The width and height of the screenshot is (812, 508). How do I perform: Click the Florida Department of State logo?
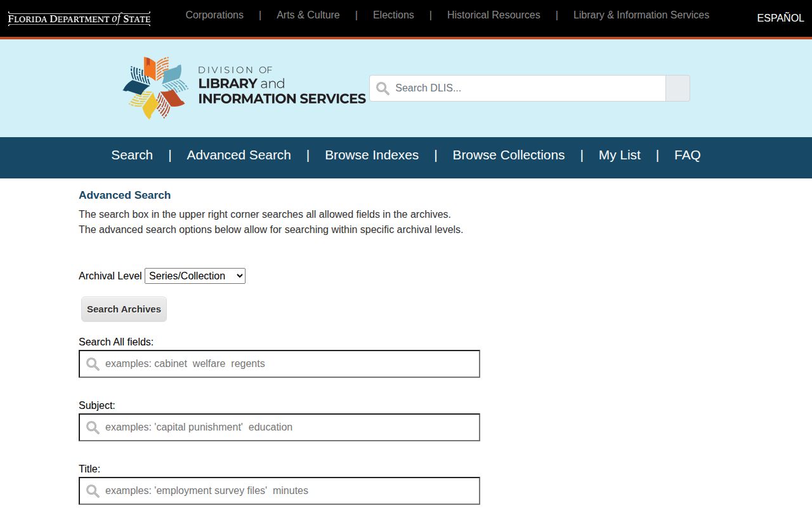point(79,18)
